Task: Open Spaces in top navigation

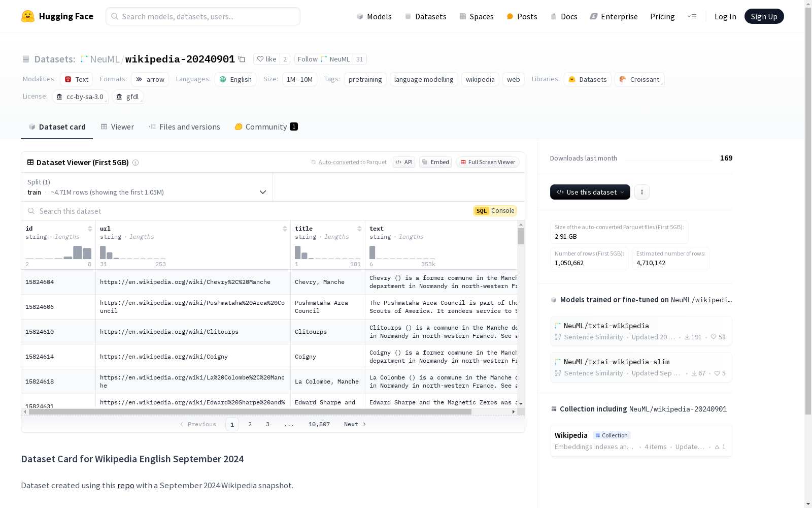Action: pyautogui.click(x=477, y=16)
